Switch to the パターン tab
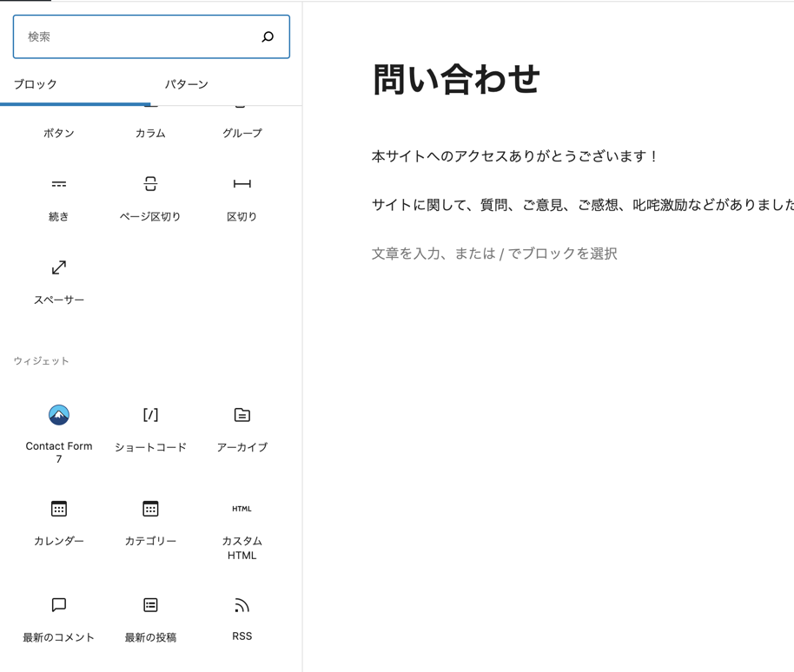Screen dimensions: 794x672 click(187, 84)
